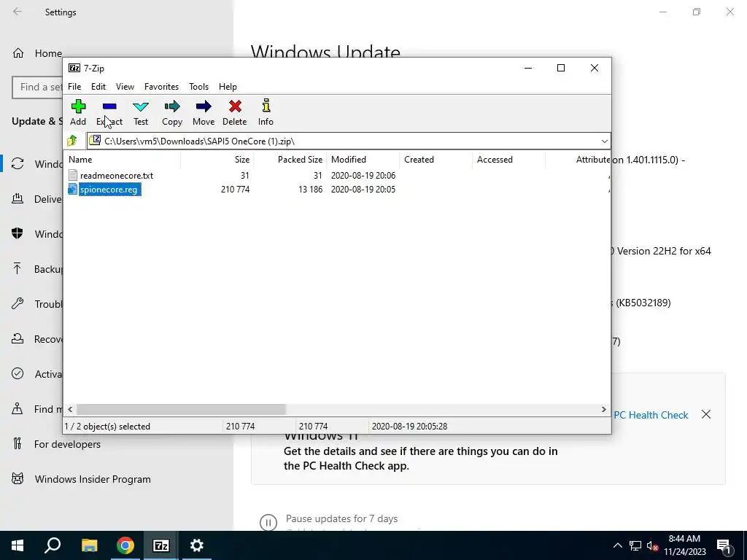Open the Info toolbar icon
The image size is (747, 560).
pos(266,106)
